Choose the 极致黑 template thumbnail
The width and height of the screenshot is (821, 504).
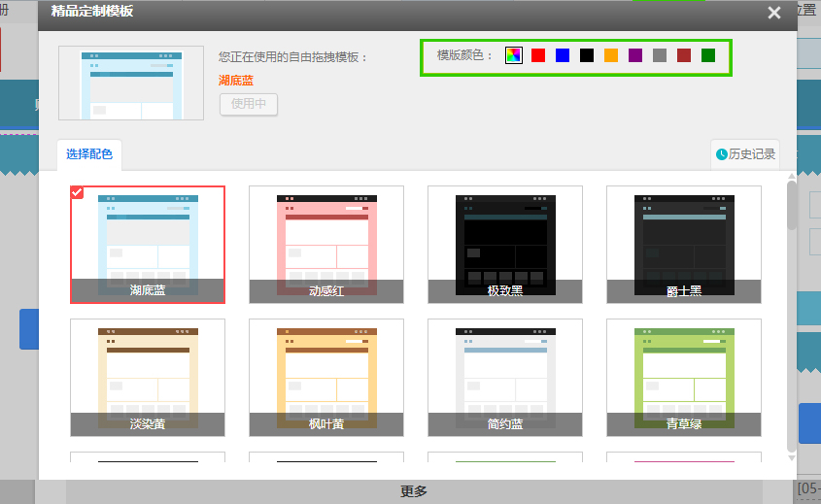coord(505,245)
